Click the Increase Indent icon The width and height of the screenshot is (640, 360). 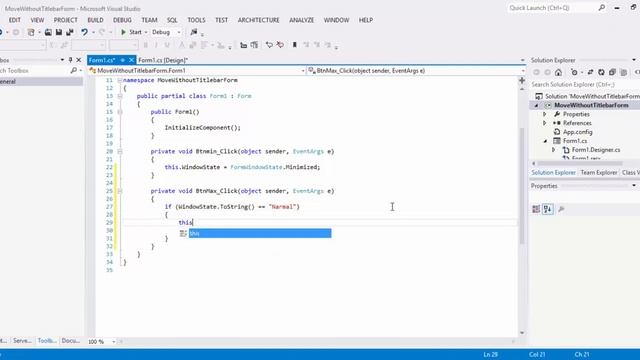[x=254, y=45]
